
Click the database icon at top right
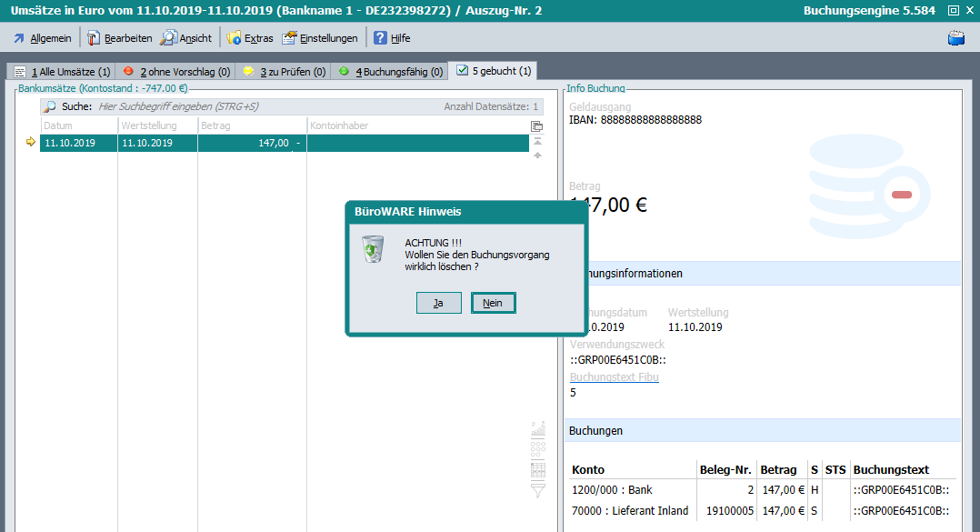(x=955, y=38)
